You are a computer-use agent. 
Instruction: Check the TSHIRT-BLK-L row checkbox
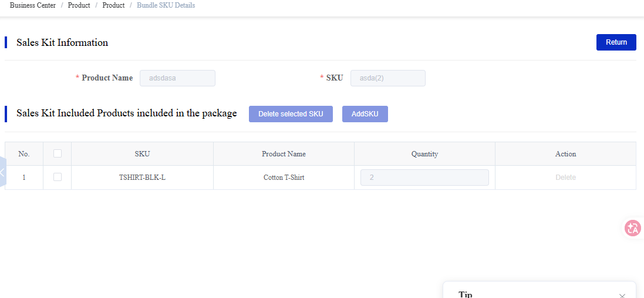58,177
